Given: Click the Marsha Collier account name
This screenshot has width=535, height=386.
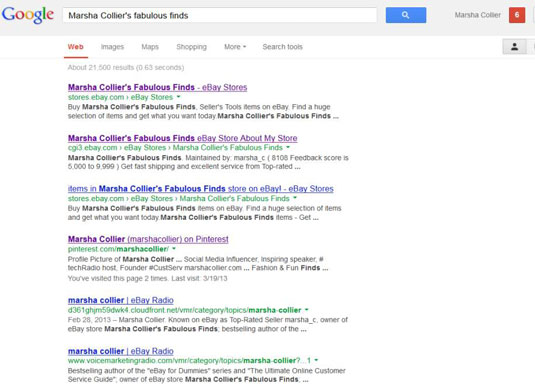Looking at the screenshot, I should point(477,15).
